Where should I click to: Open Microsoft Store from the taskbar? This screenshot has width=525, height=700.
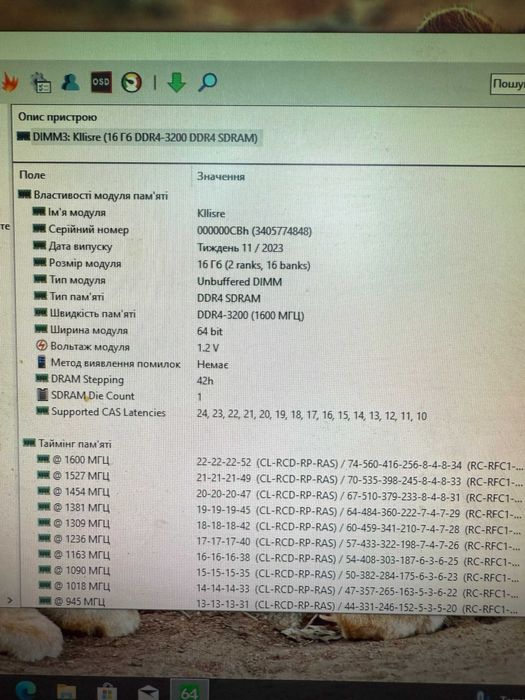[107, 692]
